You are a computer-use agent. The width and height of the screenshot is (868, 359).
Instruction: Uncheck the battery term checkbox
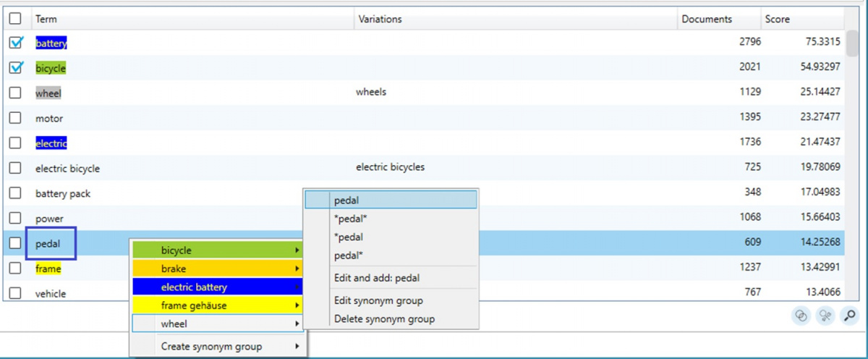pos(15,43)
